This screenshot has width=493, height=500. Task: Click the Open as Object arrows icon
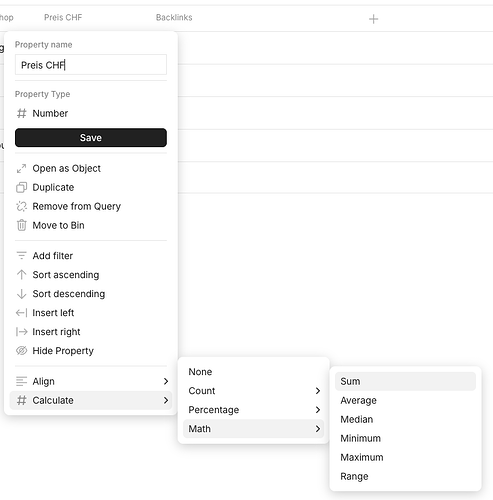pyautogui.click(x=21, y=169)
